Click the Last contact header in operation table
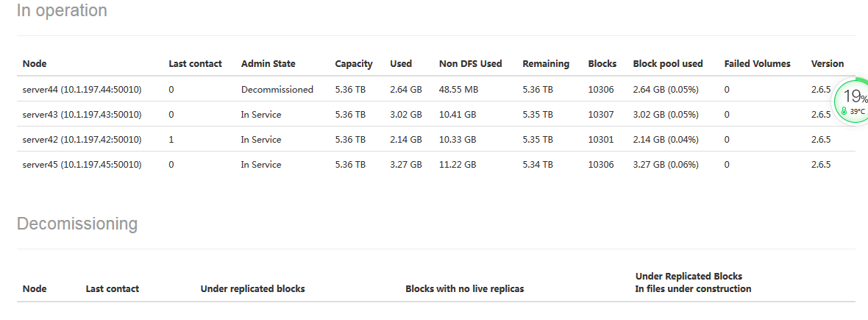This screenshot has height=320, width=868. click(x=195, y=64)
